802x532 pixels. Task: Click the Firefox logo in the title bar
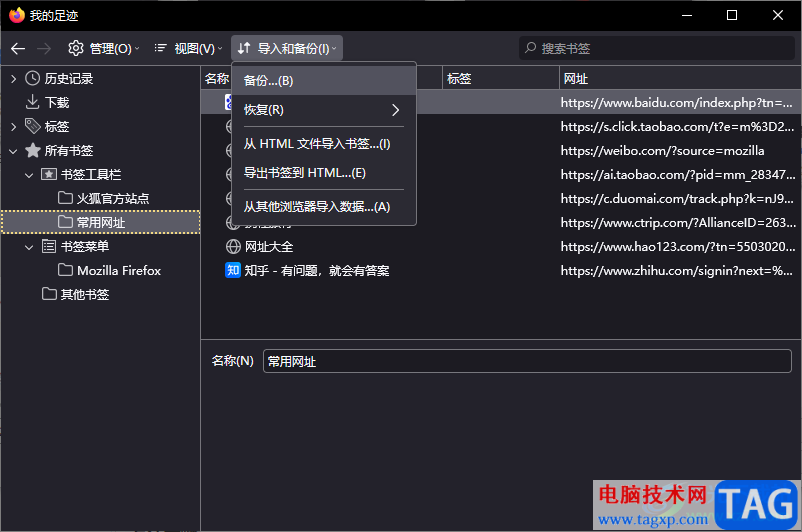pyautogui.click(x=16, y=15)
